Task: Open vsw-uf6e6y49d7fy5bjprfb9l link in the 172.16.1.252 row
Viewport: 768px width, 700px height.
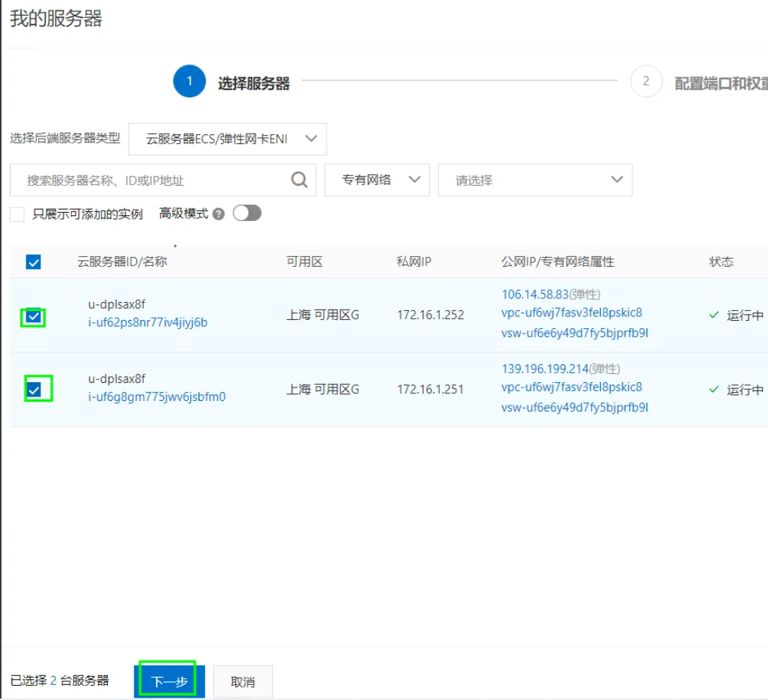Action: (575, 333)
